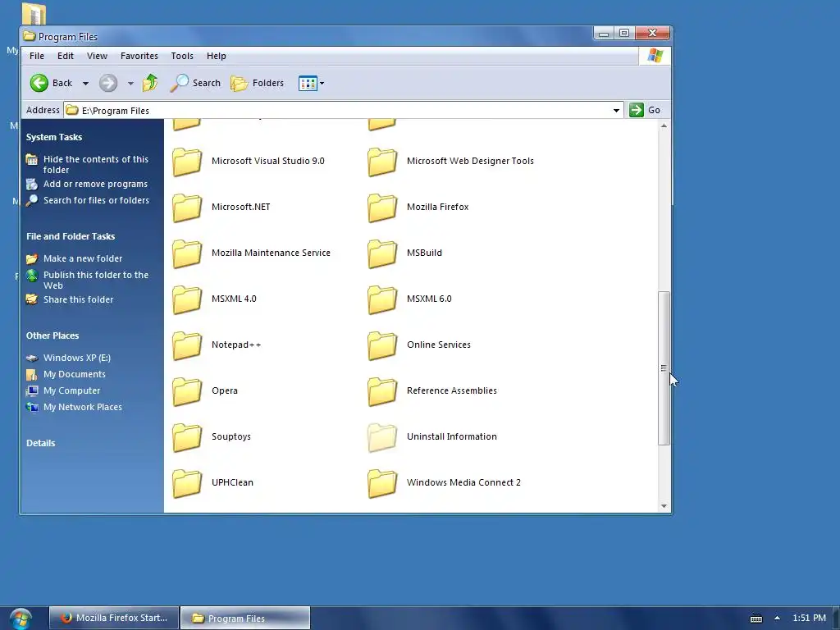This screenshot has width=840, height=630.
Task: Open the Views icon in toolbar
Action: click(308, 84)
